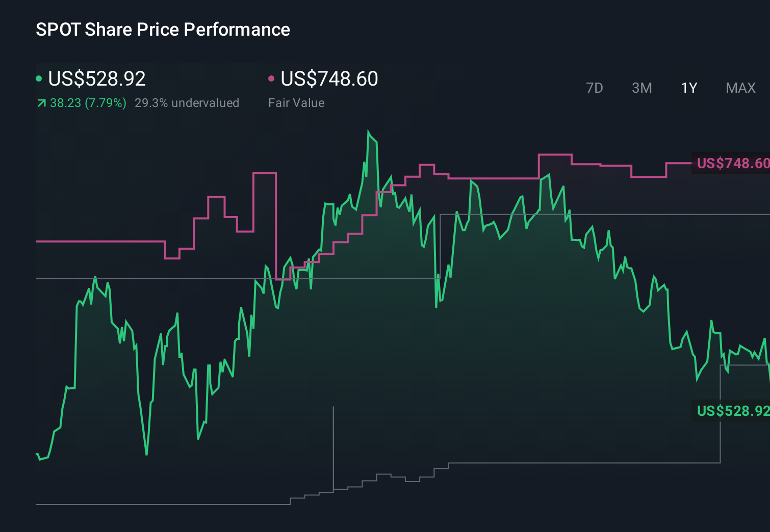The width and height of the screenshot is (770, 532).
Task: Click the highest peak of green price line
Action: tap(368, 132)
